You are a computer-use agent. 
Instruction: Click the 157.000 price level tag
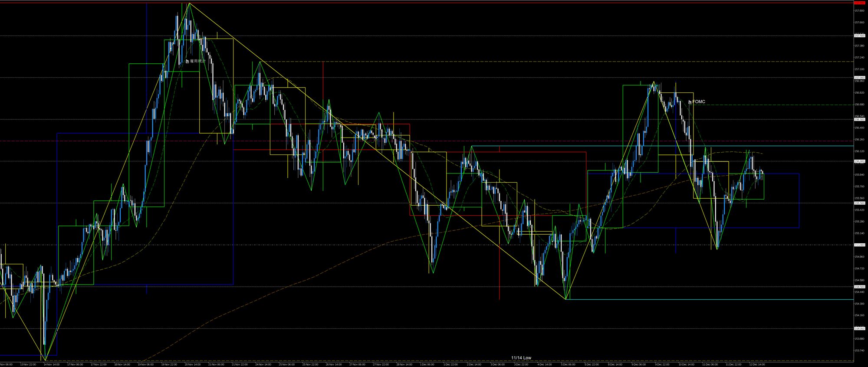(859, 78)
